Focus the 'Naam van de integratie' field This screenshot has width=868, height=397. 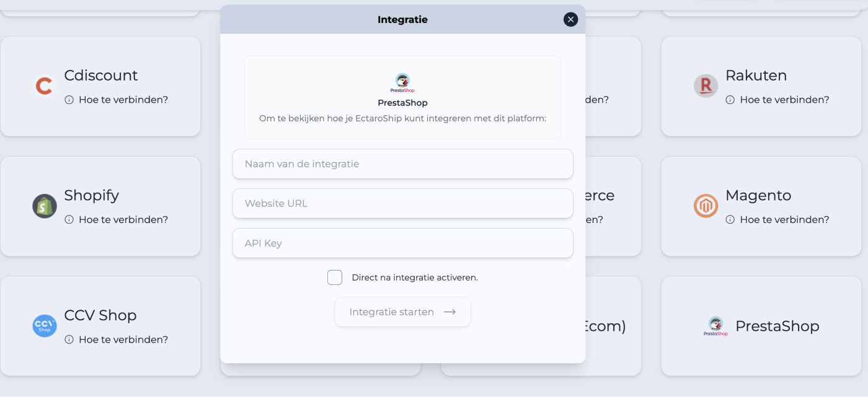[402, 164]
